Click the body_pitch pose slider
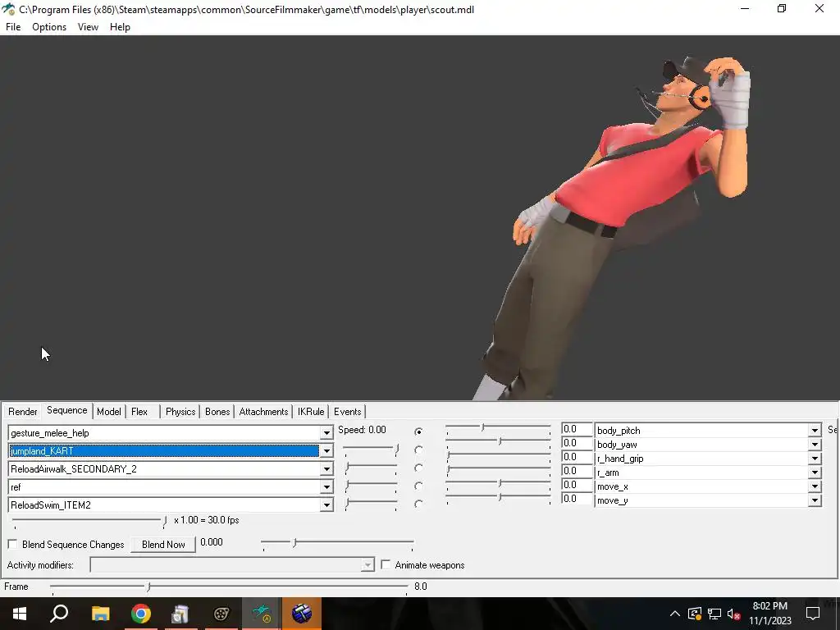840x630 pixels. (x=498, y=428)
